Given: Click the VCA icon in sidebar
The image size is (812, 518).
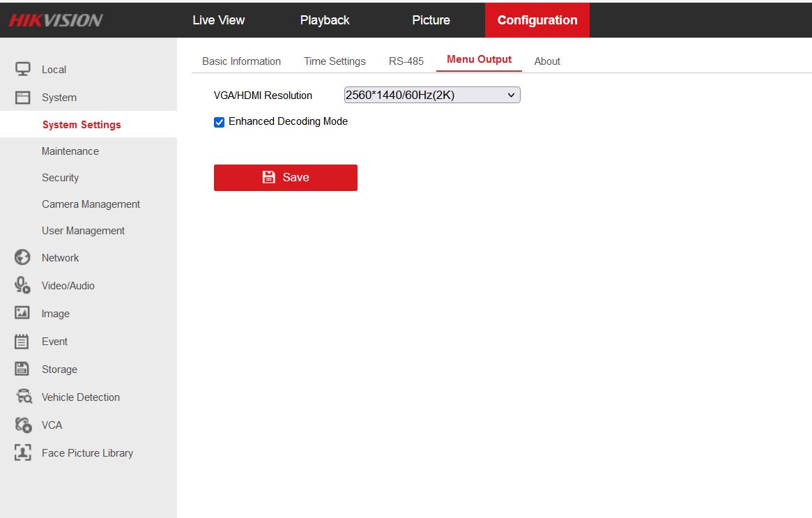Looking at the screenshot, I should (23, 425).
